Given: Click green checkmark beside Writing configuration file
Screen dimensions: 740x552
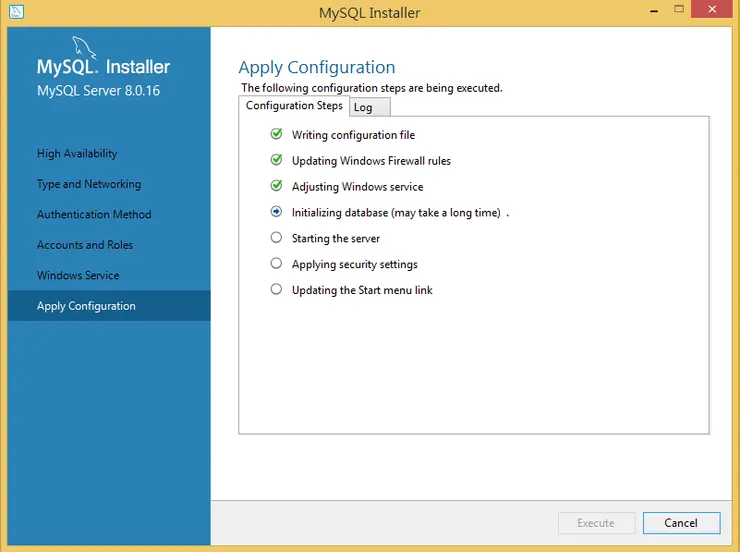Looking at the screenshot, I should 277,134.
